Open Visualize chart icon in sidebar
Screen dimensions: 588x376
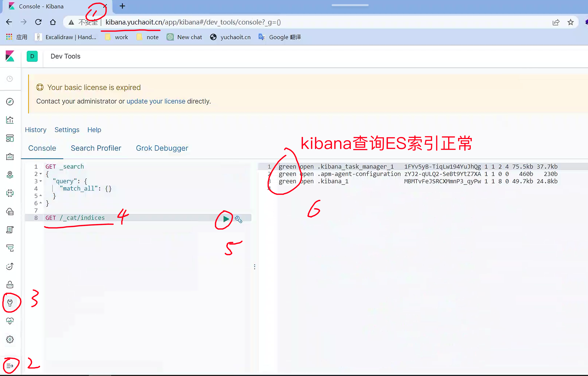pos(10,120)
